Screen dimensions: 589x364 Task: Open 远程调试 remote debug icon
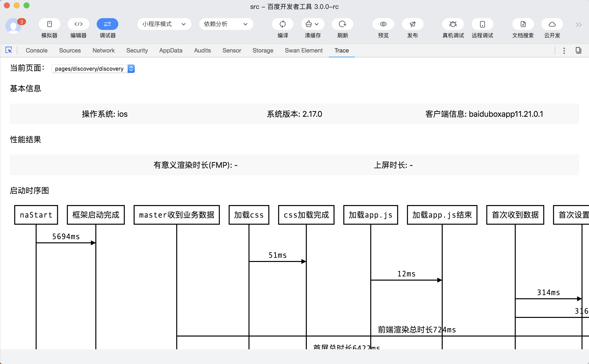pos(482,24)
